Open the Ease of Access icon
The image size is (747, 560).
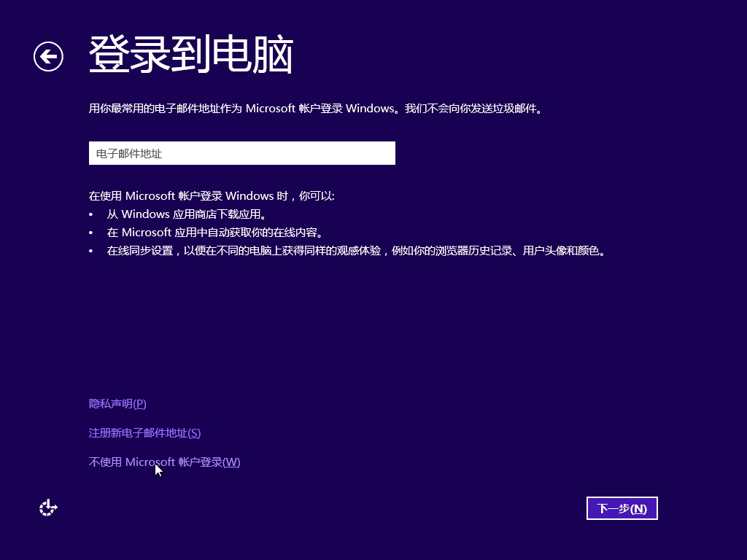(48, 508)
